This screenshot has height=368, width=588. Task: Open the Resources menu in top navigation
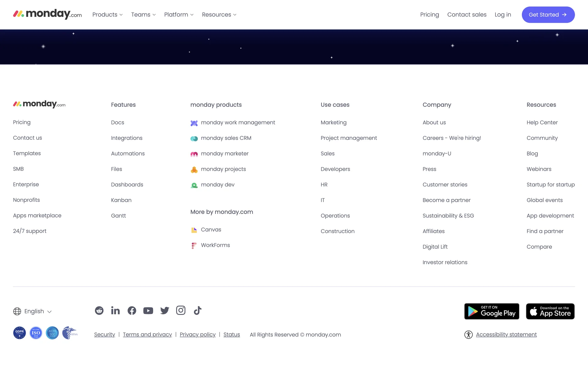tap(219, 15)
